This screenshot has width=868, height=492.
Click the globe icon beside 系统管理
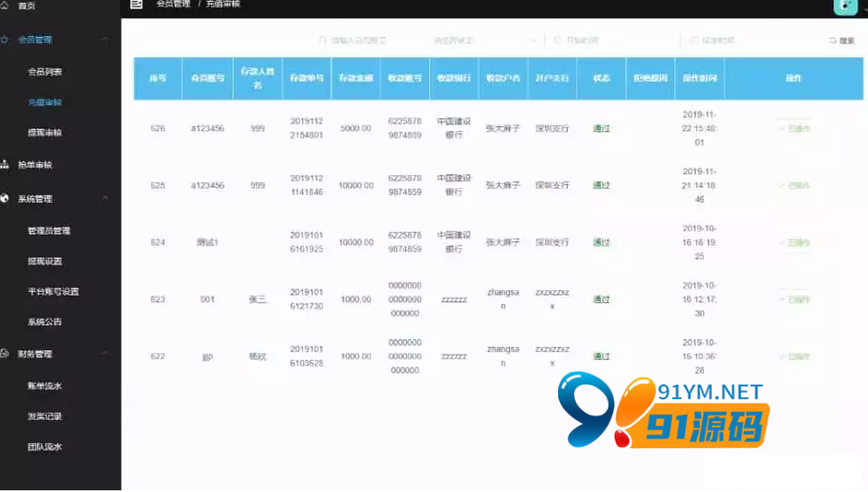[x=5, y=198]
